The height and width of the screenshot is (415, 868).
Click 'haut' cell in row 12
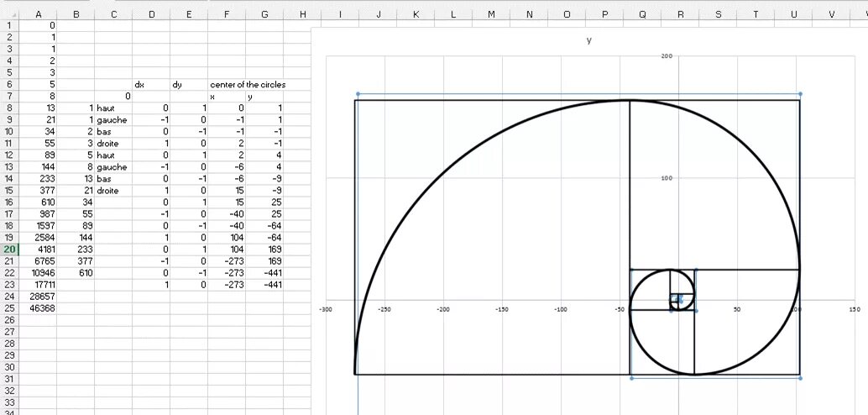pyautogui.click(x=113, y=155)
